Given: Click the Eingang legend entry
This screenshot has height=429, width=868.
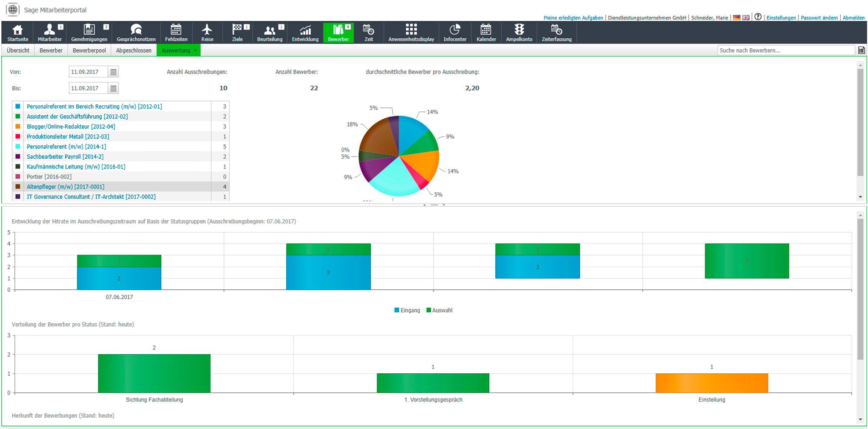Looking at the screenshot, I should [x=407, y=310].
